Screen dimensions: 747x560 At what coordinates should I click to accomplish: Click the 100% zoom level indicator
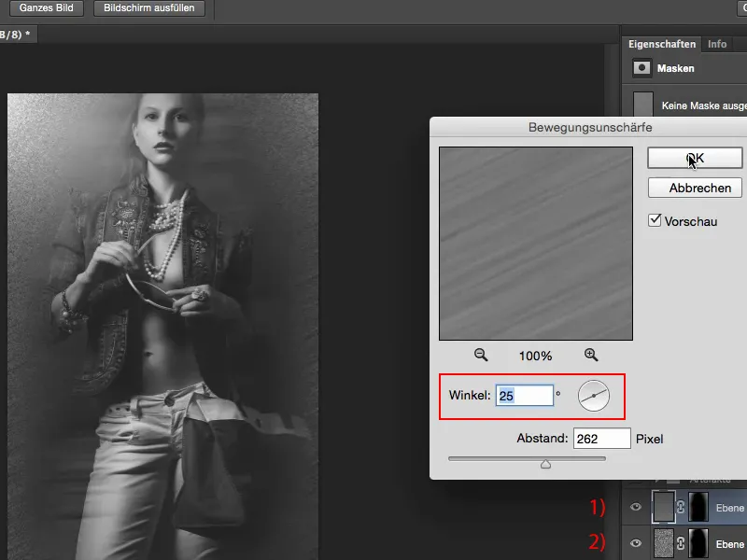(x=535, y=353)
